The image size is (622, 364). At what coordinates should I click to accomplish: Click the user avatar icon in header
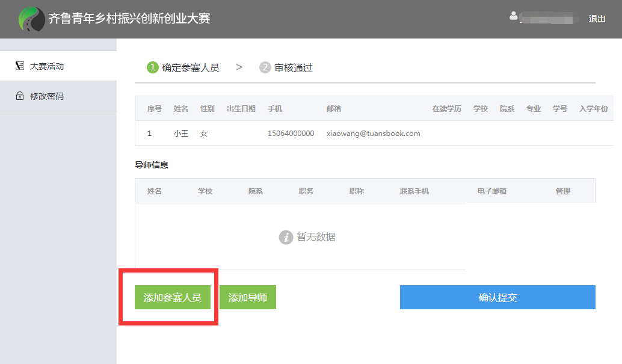tap(513, 16)
